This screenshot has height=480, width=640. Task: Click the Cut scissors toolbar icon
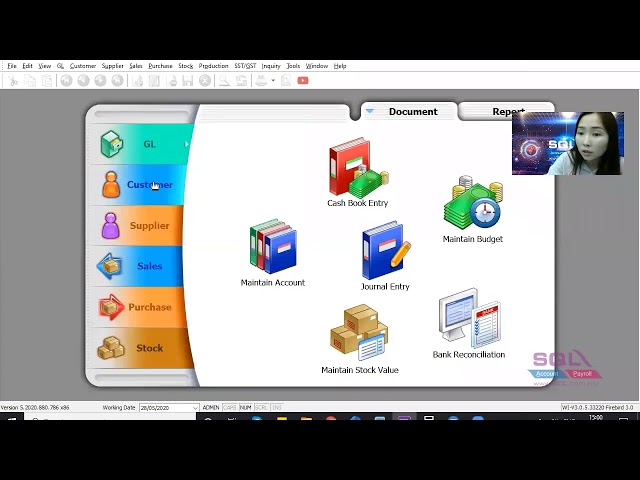coord(13,81)
